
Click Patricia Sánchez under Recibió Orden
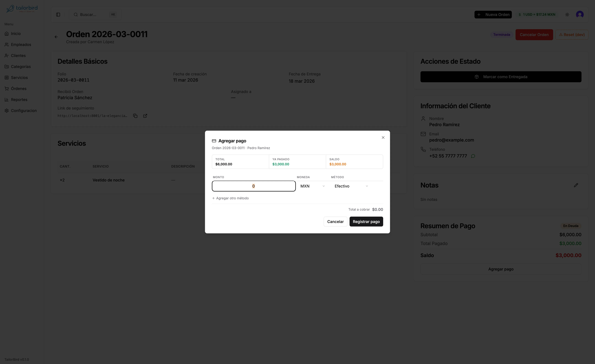75,98
